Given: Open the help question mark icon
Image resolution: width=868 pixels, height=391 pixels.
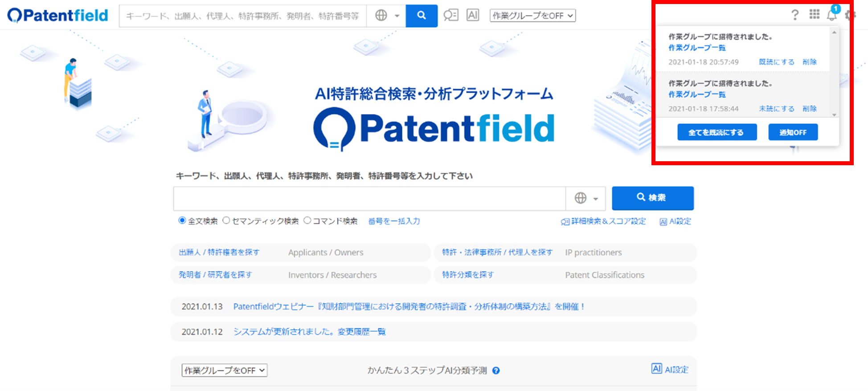Looking at the screenshot, I should click(x=795, y=15).
